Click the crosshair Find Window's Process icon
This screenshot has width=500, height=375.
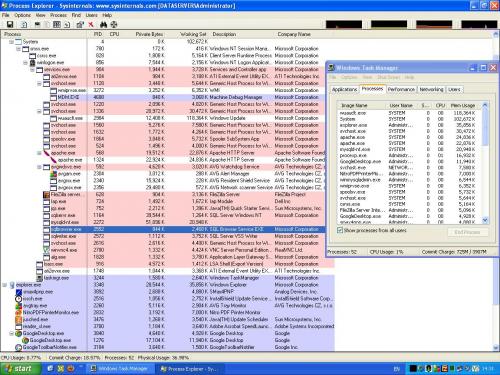tap(114, 24)
